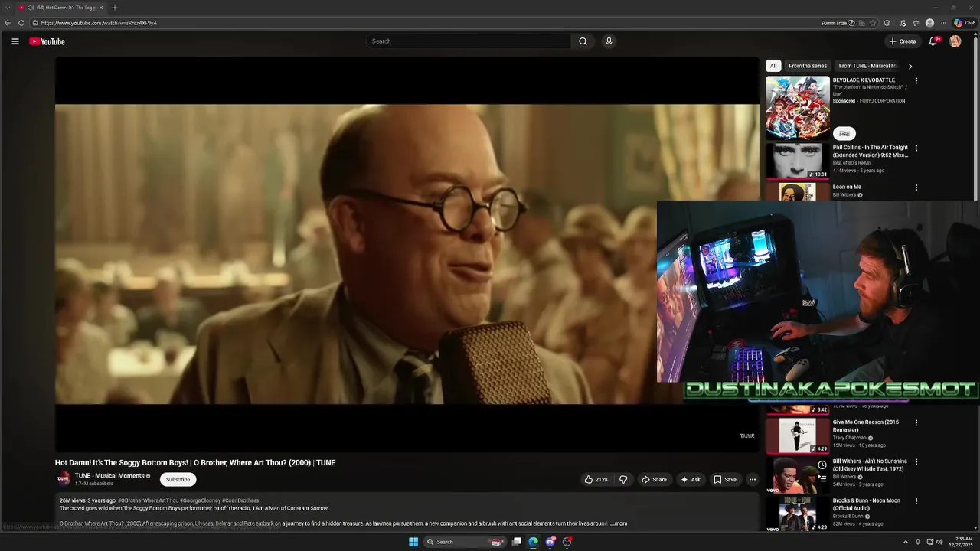Expand the video description with ...more
The width and height of the screenshot is (980, 551).
[619, 523]
